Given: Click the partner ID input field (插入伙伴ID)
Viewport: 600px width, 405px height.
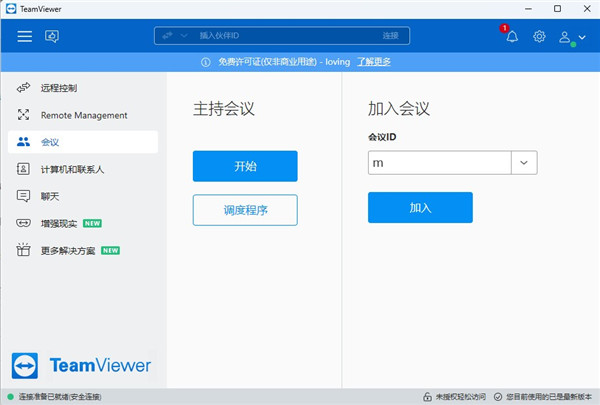Looking at the screenshot, I should click(x=270, y=36).
